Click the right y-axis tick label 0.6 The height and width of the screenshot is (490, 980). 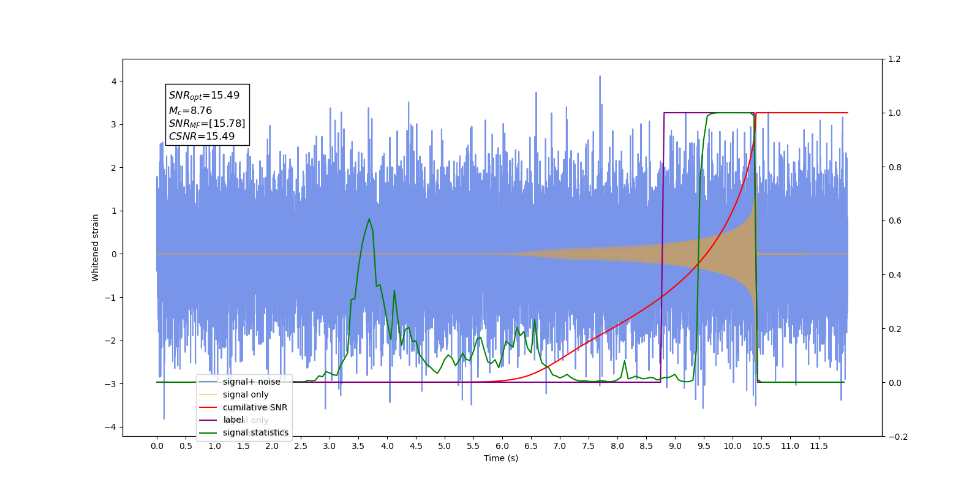click(x=894, y=221)
